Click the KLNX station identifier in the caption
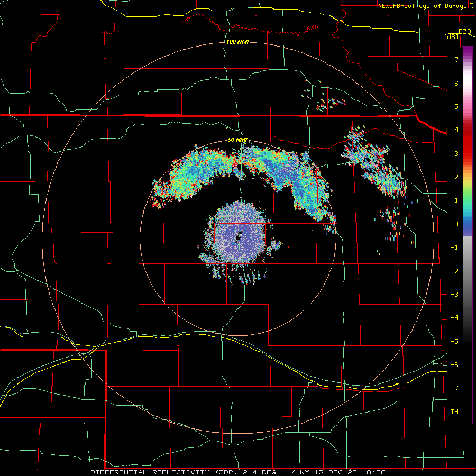The height and width of the screenshot is (476, 476). [300, 472]
